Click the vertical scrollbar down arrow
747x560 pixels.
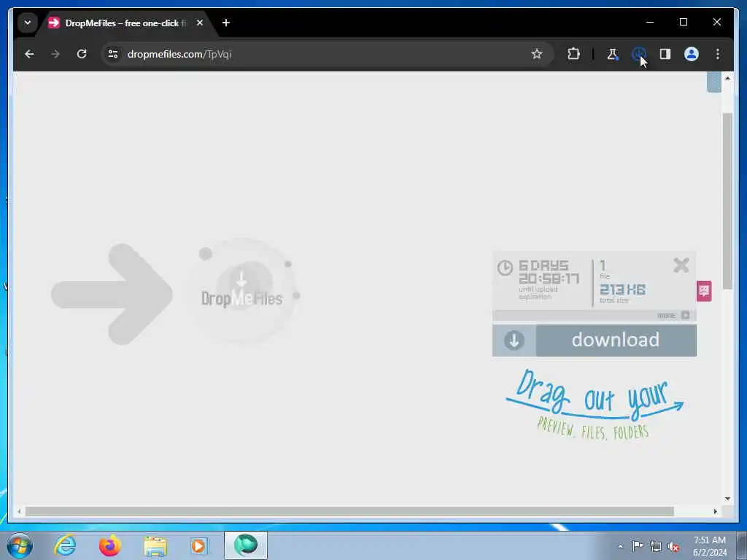pyautogui.click(x=727, y=499)
